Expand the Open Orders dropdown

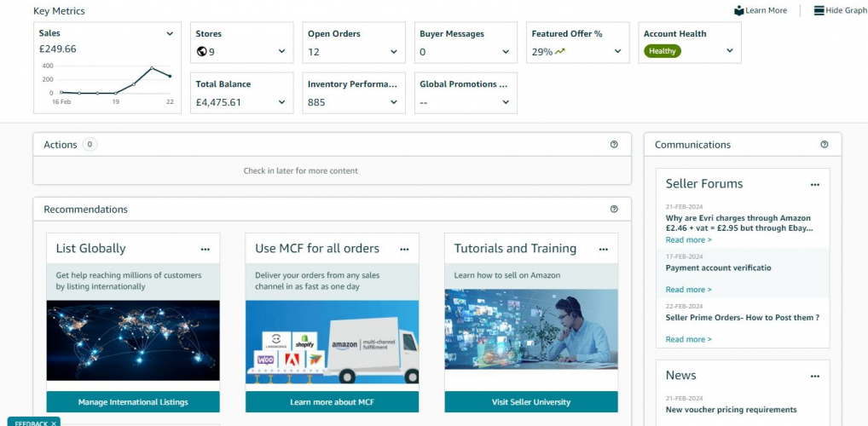(394, 51)
